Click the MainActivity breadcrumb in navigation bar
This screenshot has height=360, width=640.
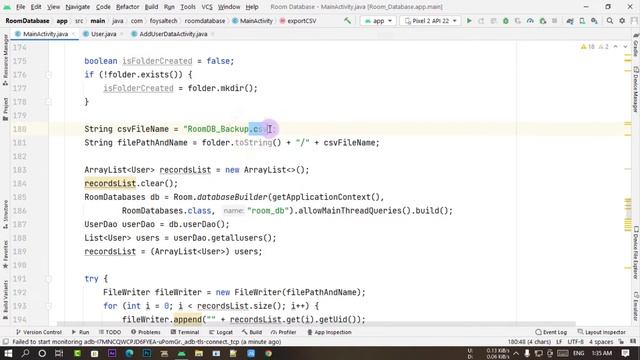(x=252, y=21)
